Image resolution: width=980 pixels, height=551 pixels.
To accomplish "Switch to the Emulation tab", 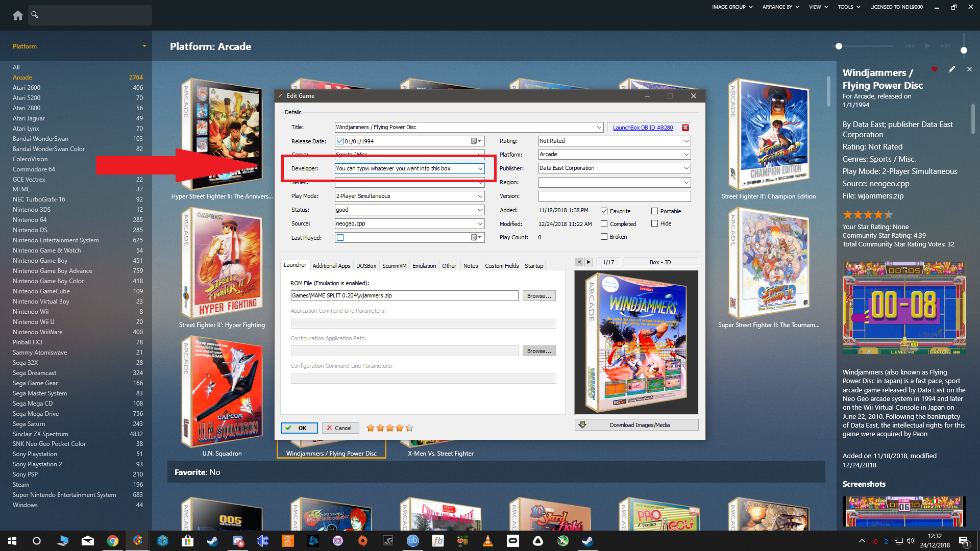I will pyautogui.click(x=424, y=266).
